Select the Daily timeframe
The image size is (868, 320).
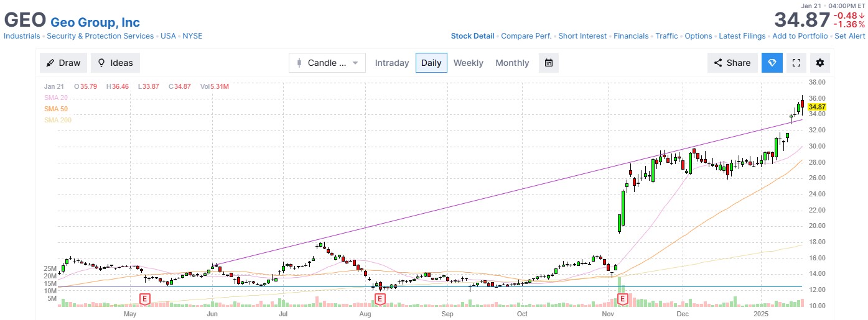tap(431, 63)
